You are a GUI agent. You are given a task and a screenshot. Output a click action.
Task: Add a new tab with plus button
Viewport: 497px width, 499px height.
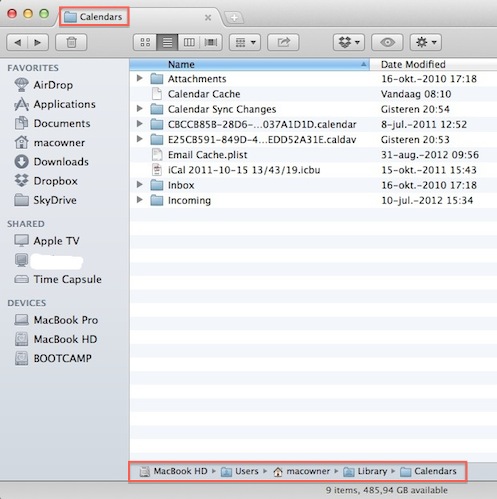[234, 17]
